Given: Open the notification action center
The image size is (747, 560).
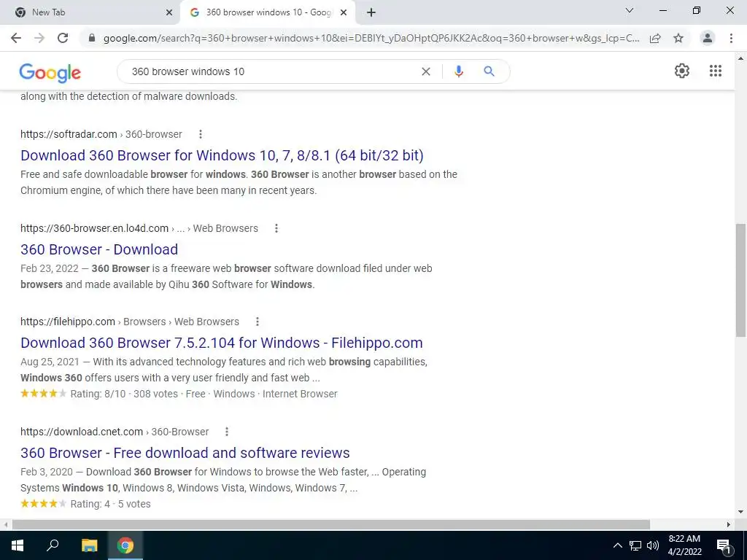Looking at the screenshot, I should (724, 545).
